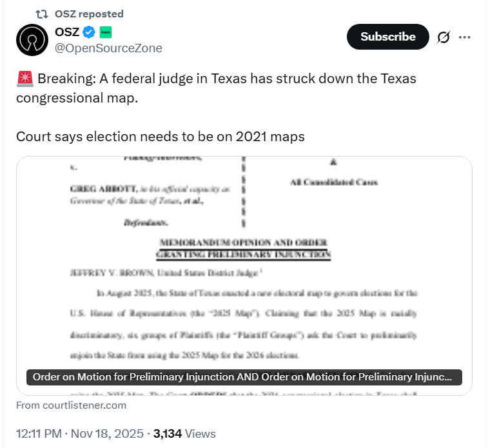This screenshot has height=448, width=488.
Task: View the 3,134 Views analytics
Action: click(184, 434)
